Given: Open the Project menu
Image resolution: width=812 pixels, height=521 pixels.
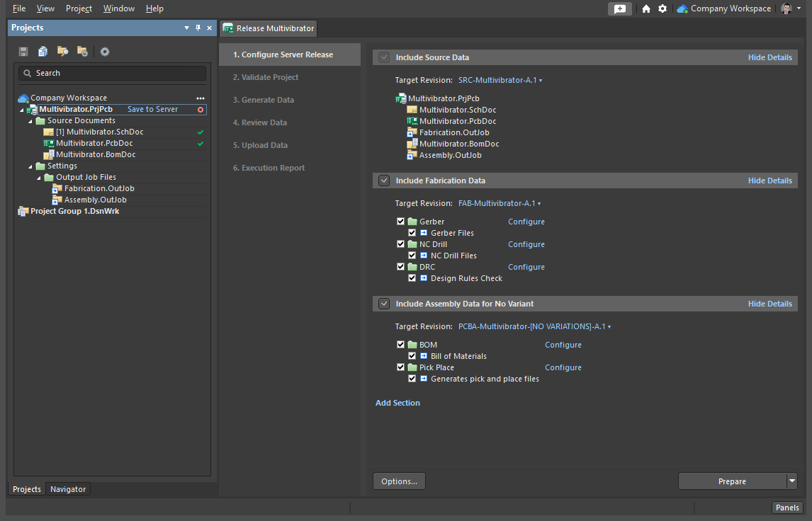Looking at the screenshot, I should click(x=79, y=8).
